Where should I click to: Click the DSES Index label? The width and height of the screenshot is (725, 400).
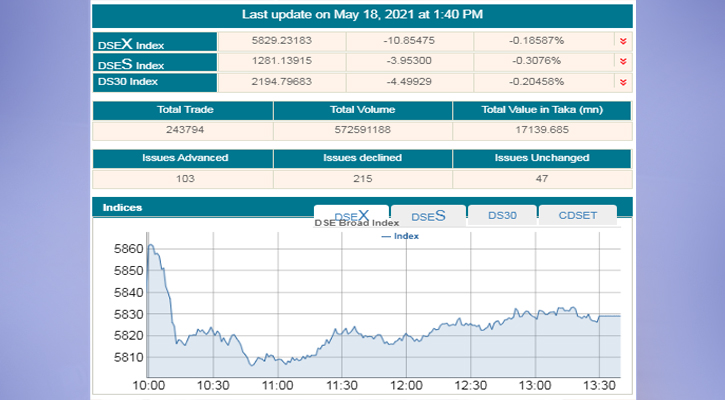point(131,64)
